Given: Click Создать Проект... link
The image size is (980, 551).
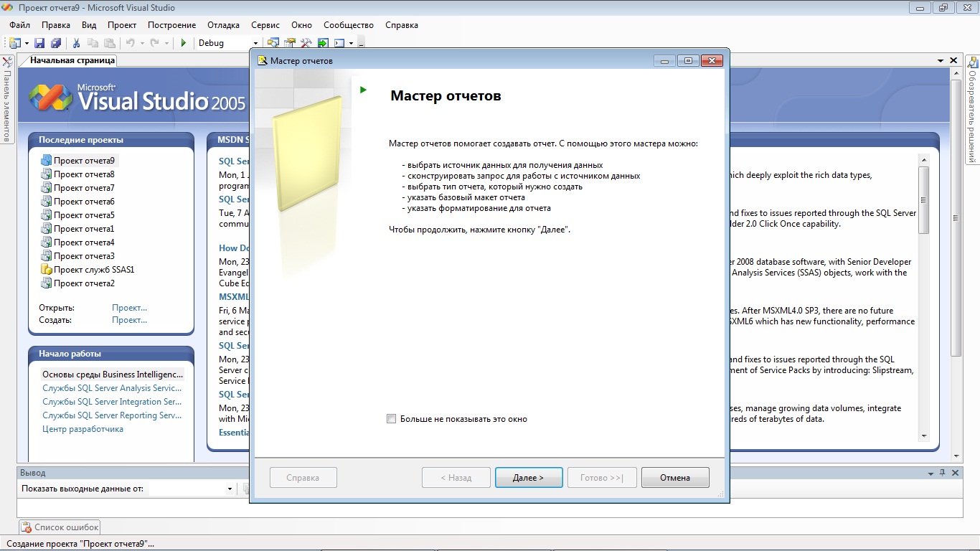Looking at the screenshot, I should [129, 320].
